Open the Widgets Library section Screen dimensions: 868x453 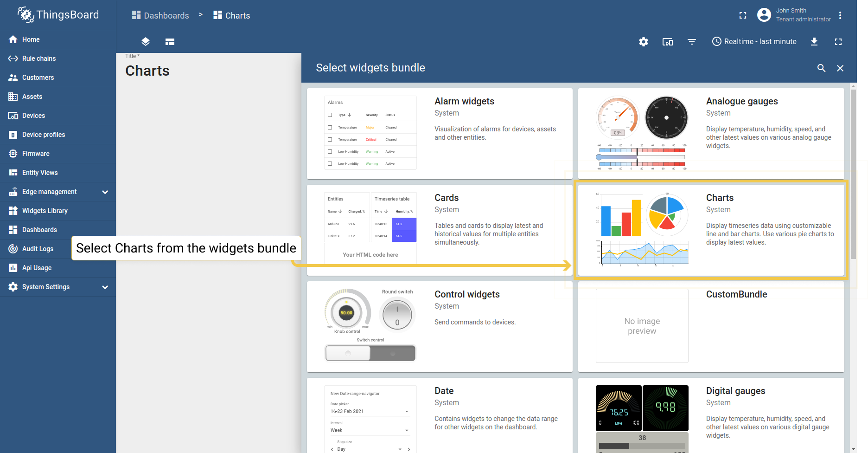[x=45, y=210]
